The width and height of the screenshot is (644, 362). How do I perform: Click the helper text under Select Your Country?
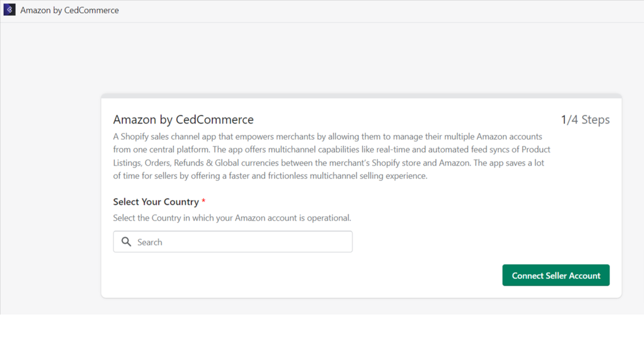pos(232,218)
